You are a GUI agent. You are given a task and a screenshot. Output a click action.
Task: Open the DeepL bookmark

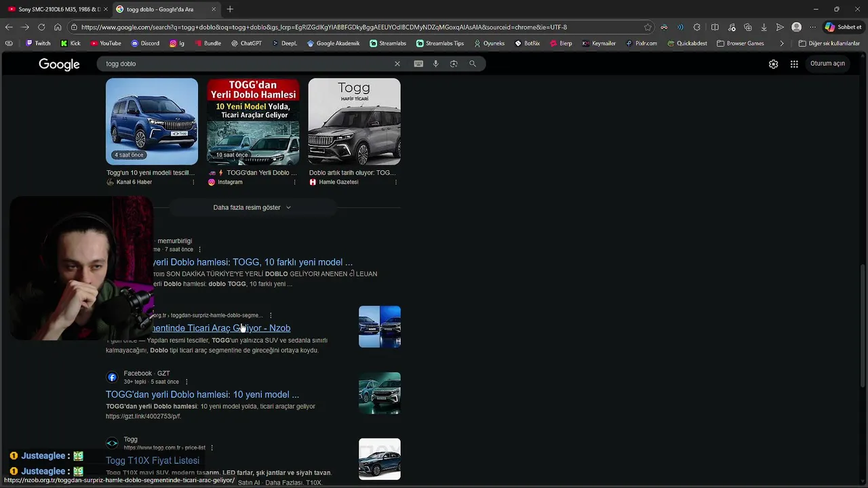point(284,43)
